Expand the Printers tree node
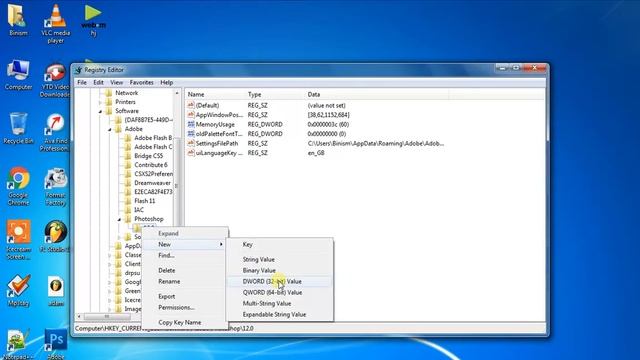 100,102
